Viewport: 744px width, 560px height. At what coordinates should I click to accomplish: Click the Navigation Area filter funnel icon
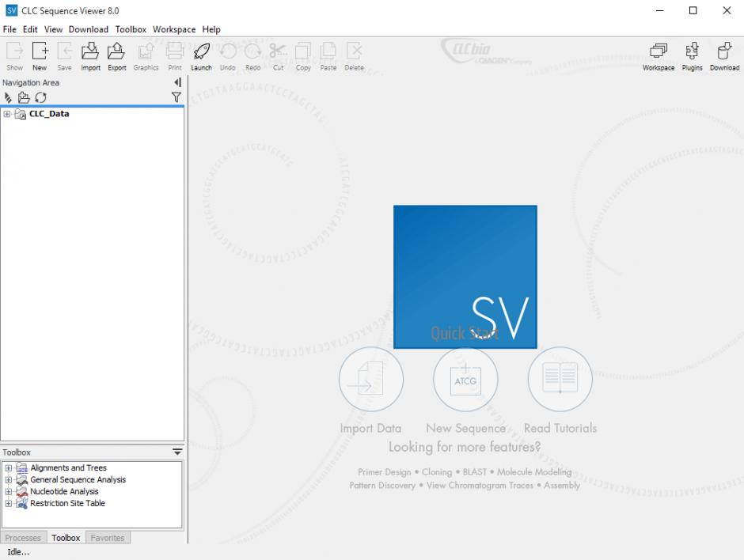click(x=176, y=97)
